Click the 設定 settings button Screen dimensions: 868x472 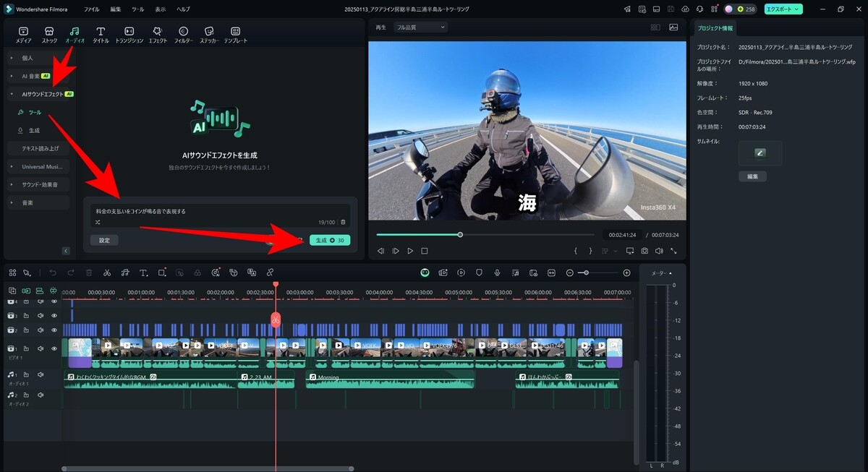coord(104,240)
